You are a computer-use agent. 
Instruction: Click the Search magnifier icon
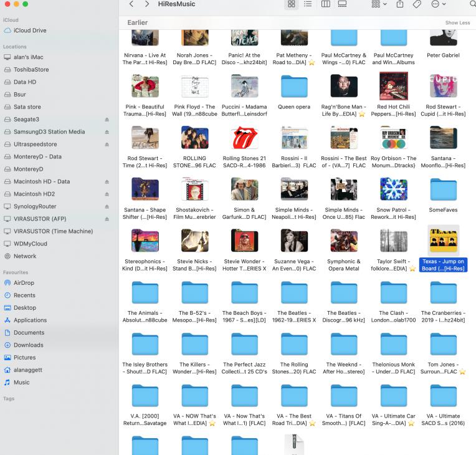(x=472, y=4)
